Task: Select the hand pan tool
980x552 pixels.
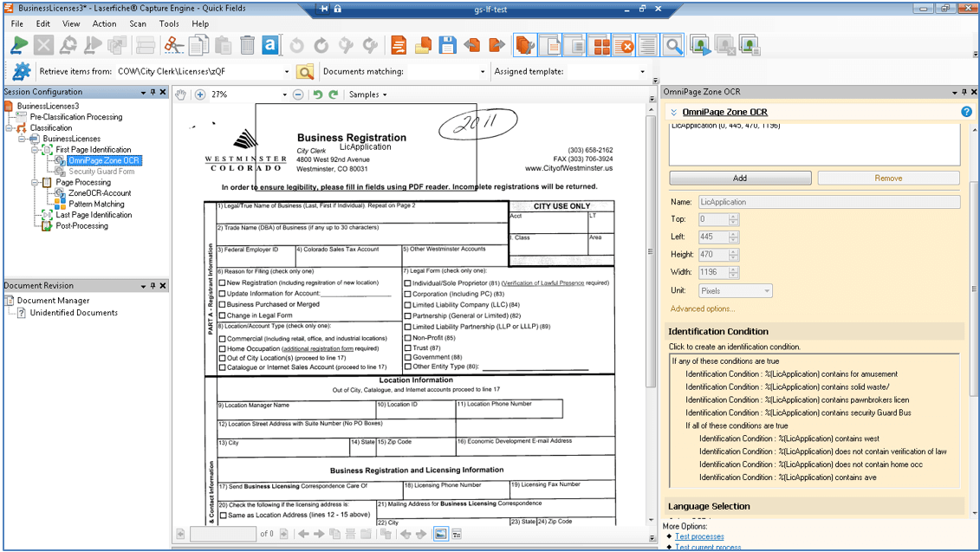Action: (180, 94)
